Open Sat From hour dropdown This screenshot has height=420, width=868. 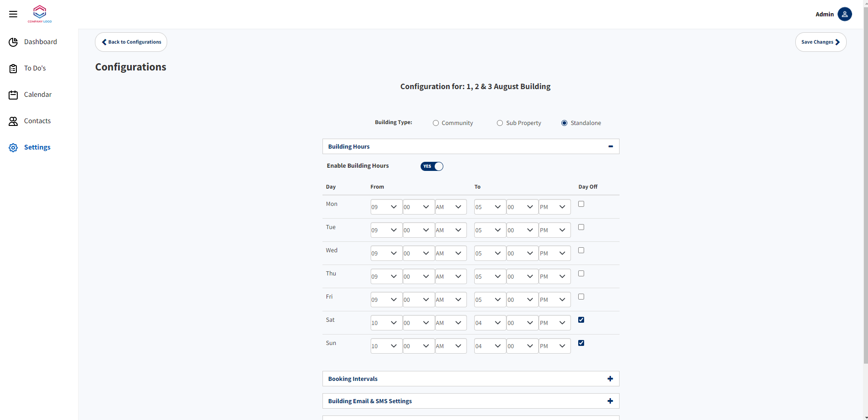pyautogui.click(x=387, y=323)
